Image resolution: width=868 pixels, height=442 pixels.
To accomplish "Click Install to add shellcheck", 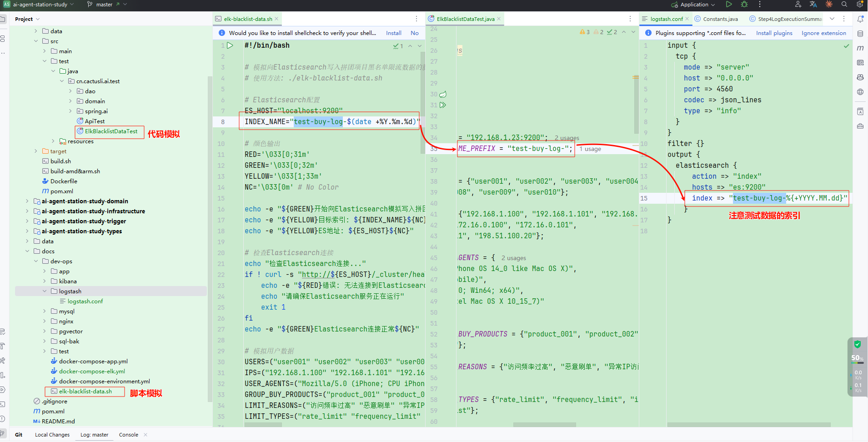I will (x=393, y=33).
